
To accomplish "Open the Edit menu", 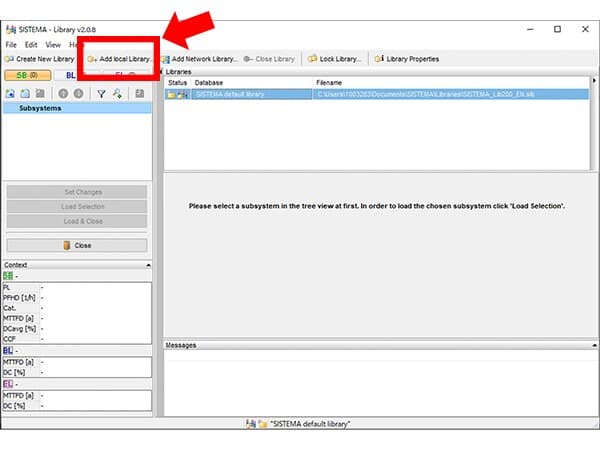I will click(31, 45).
